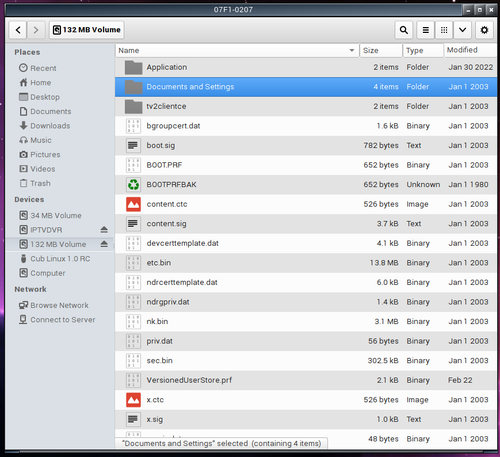This screenshot has height=457, width=500.
Task: Select the etc.bin file icon
Action: tap(133, 263)
